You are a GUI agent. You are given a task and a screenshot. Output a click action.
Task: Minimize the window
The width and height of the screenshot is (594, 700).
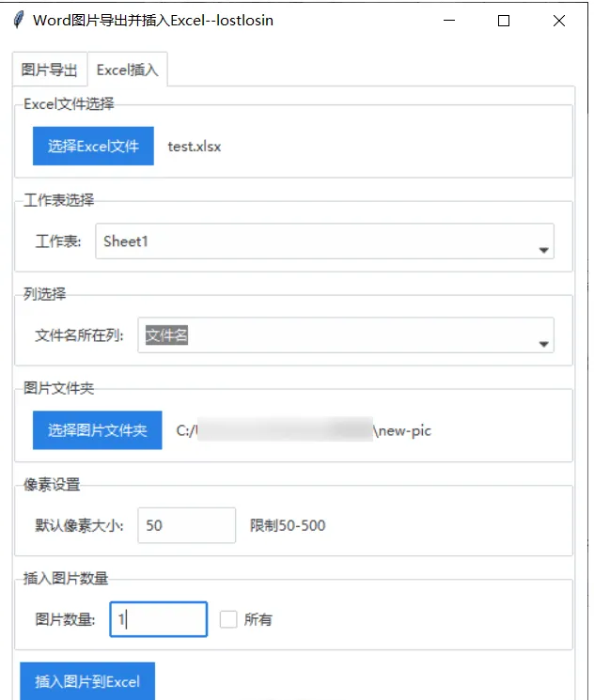[x=449, y=21]
